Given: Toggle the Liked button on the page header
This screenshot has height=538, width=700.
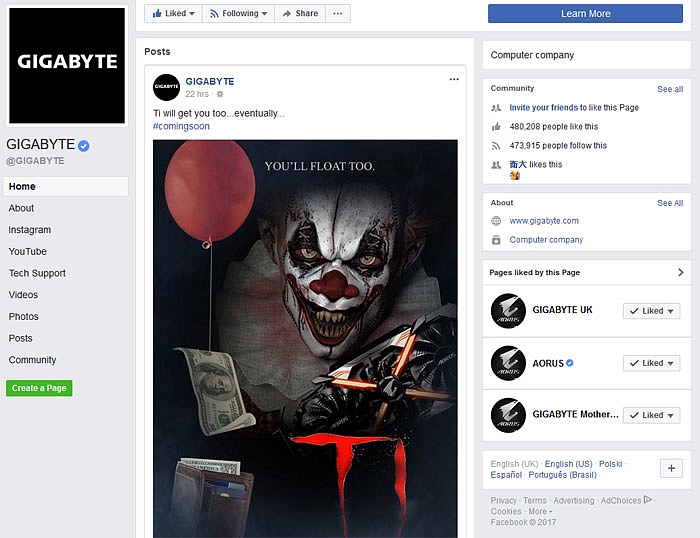Looking at the screenshot, I should (x=172, y=14).
